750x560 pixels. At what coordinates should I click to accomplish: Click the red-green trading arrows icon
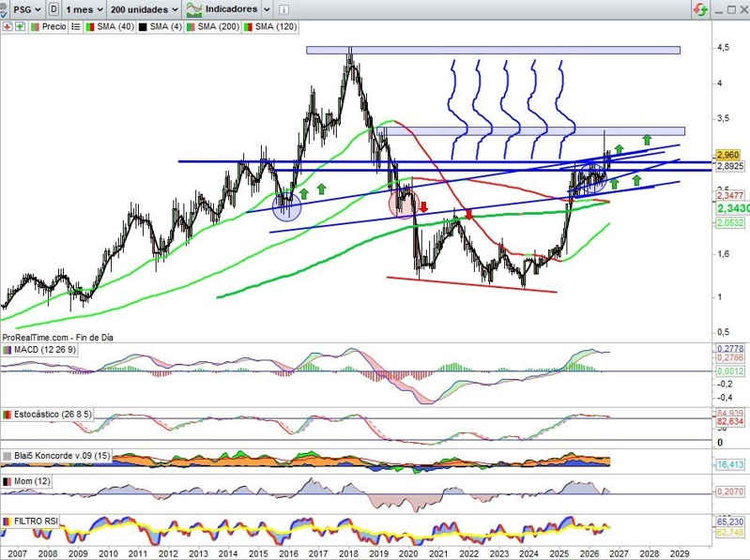699,9
